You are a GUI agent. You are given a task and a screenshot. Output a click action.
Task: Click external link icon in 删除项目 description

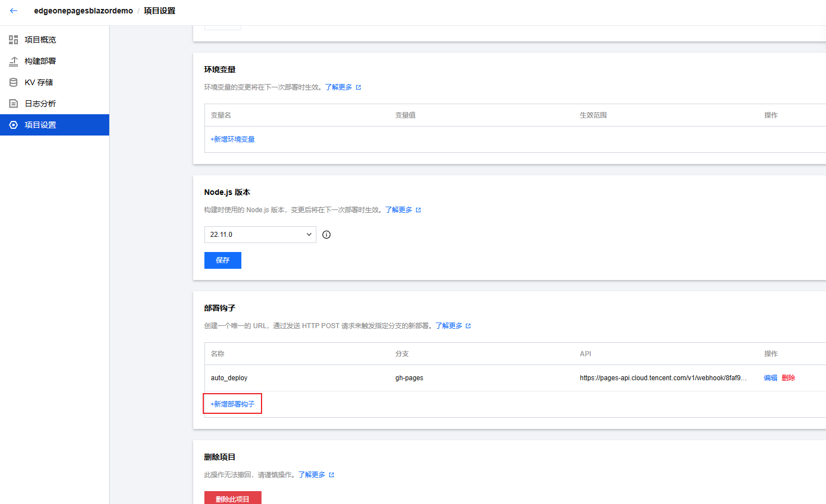pyautogui.click(x=332, y=475)
